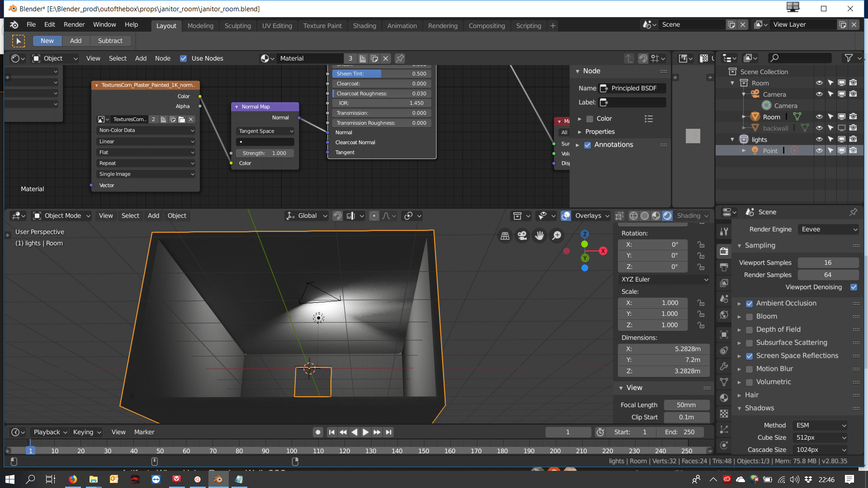This screenshot has height=488, width=868.
Task: Open the Tangent Space dropdown on Normal Map
Action: coord(265,131)
